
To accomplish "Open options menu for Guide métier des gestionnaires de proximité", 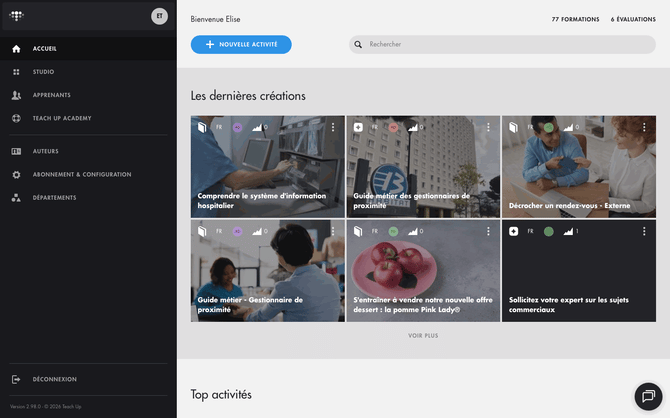I will pos(488,127).
